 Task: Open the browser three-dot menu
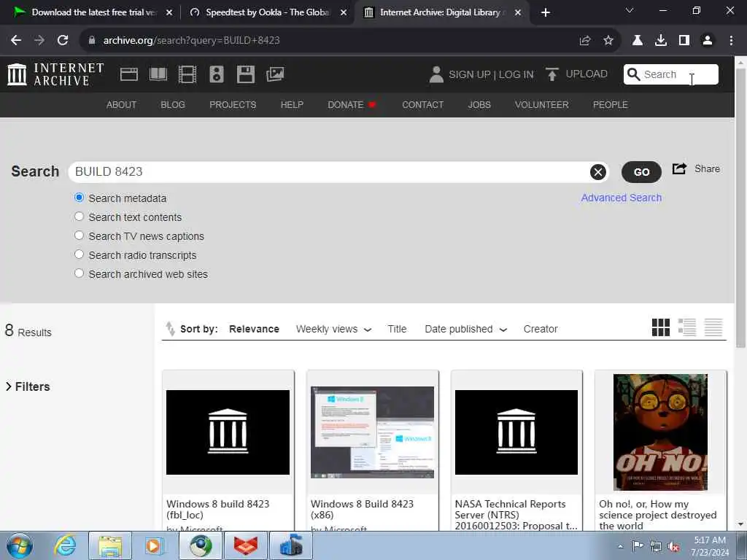click(x=731, y=41)
